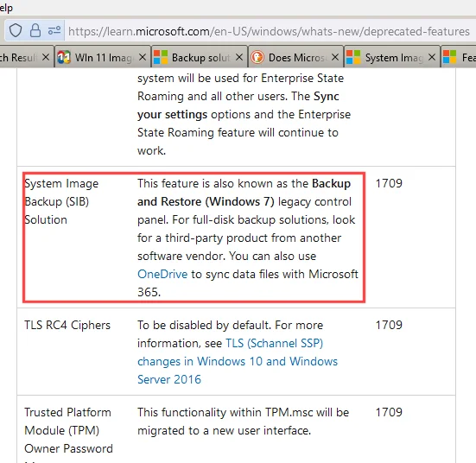Click the System Imag tab Microsoft logo
Screen dimensions: 476x463
(x=353, y=57)
